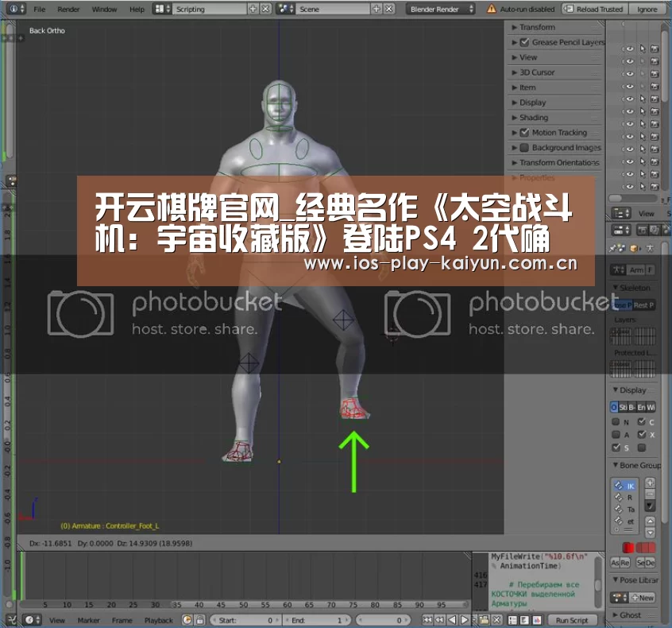Click the New pose library button

[x=643, y=598]
